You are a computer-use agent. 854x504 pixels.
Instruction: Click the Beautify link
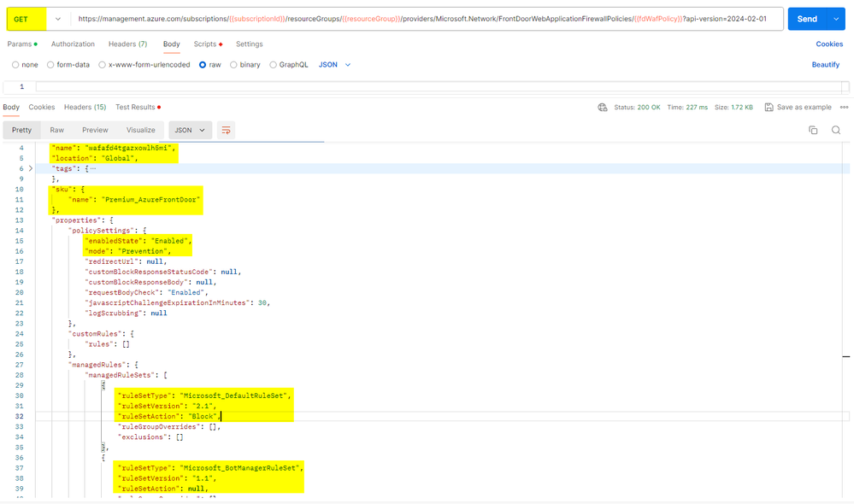826,65
